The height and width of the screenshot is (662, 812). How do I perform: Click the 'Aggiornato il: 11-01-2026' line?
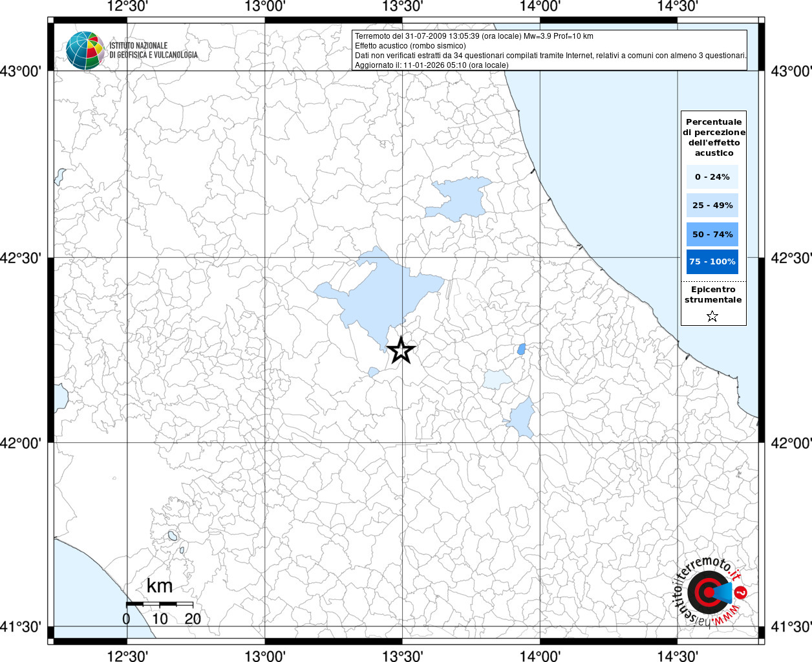coord(432,65)
